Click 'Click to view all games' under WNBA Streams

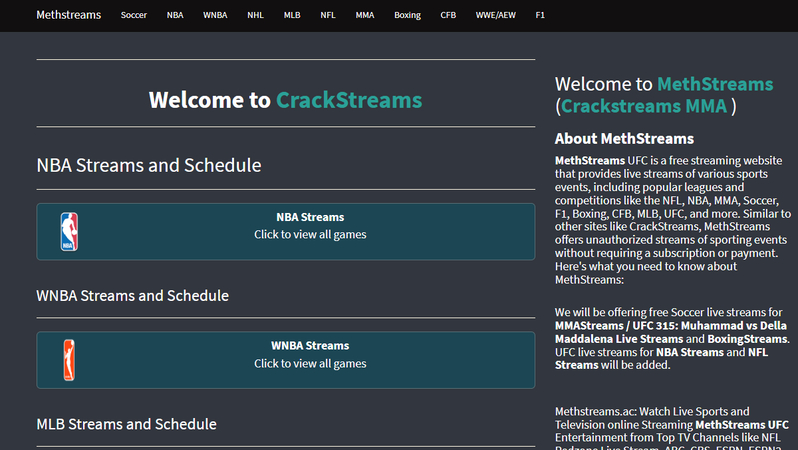(310, 363)
